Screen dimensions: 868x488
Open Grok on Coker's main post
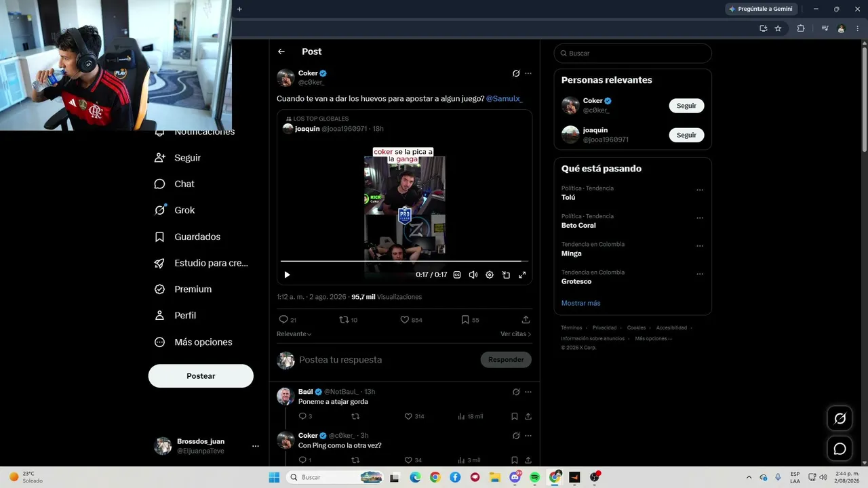pos(516,73)
